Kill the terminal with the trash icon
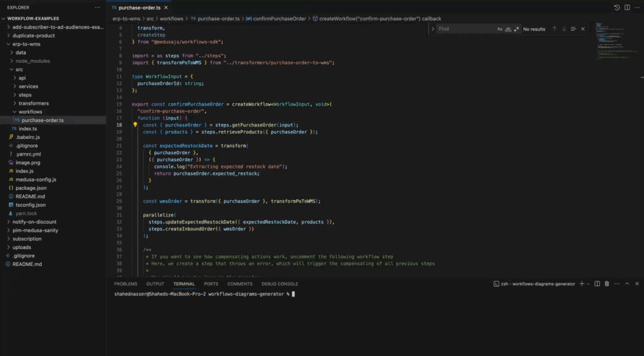The height and width of the screenshot is (356, 644). point(606,284)
